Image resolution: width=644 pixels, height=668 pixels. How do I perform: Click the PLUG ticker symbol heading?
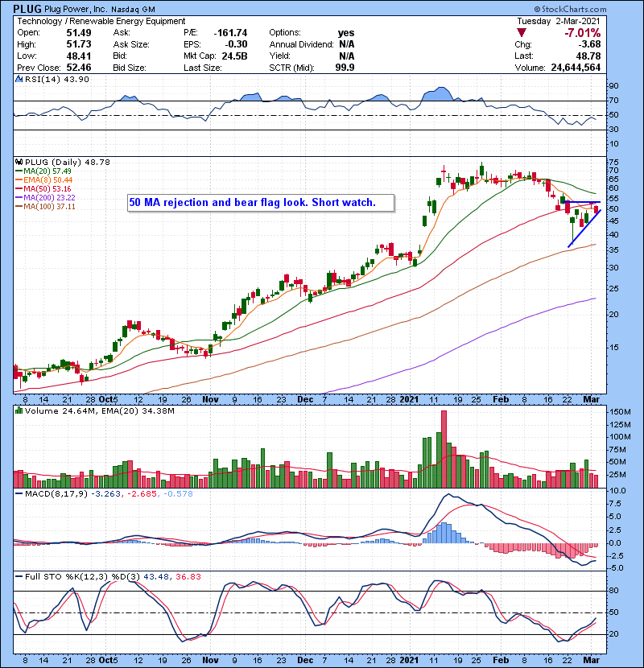(x=27, y=9)
